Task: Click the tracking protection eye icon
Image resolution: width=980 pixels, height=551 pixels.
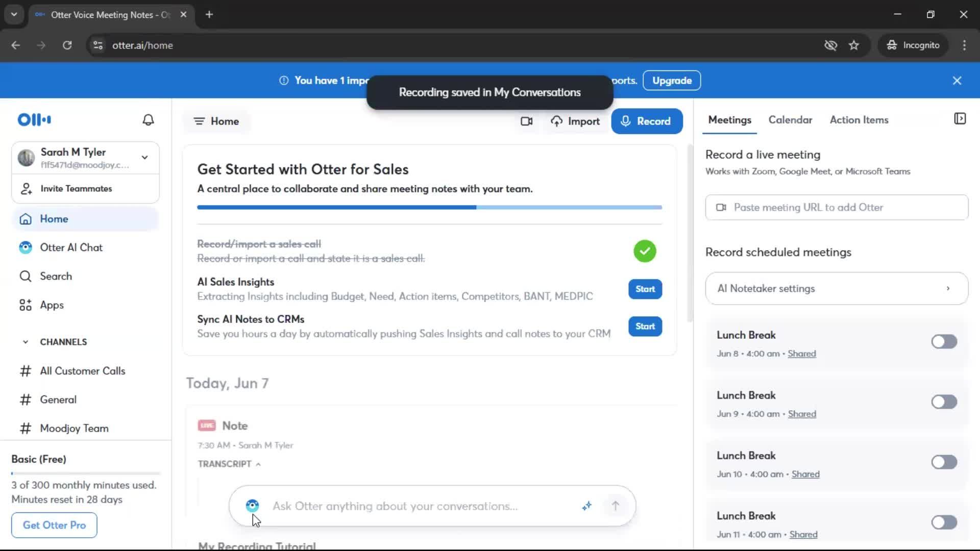Action: tap(830, 45)
